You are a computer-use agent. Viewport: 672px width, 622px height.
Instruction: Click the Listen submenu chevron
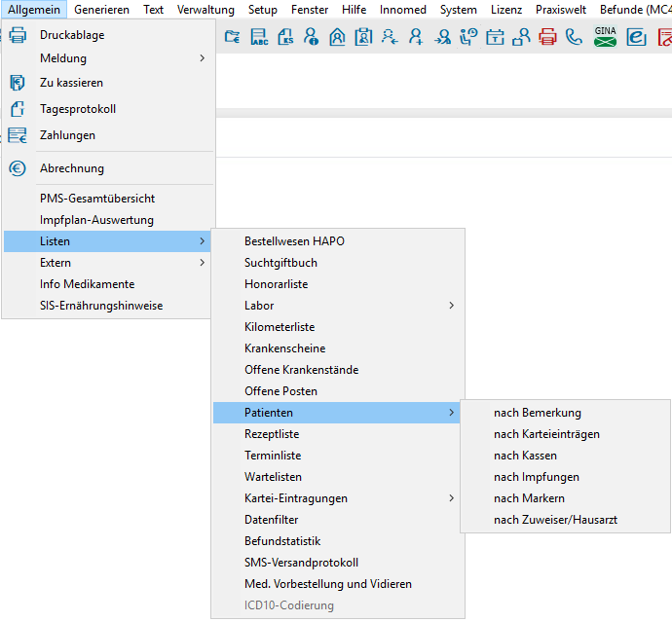[202, 241]
